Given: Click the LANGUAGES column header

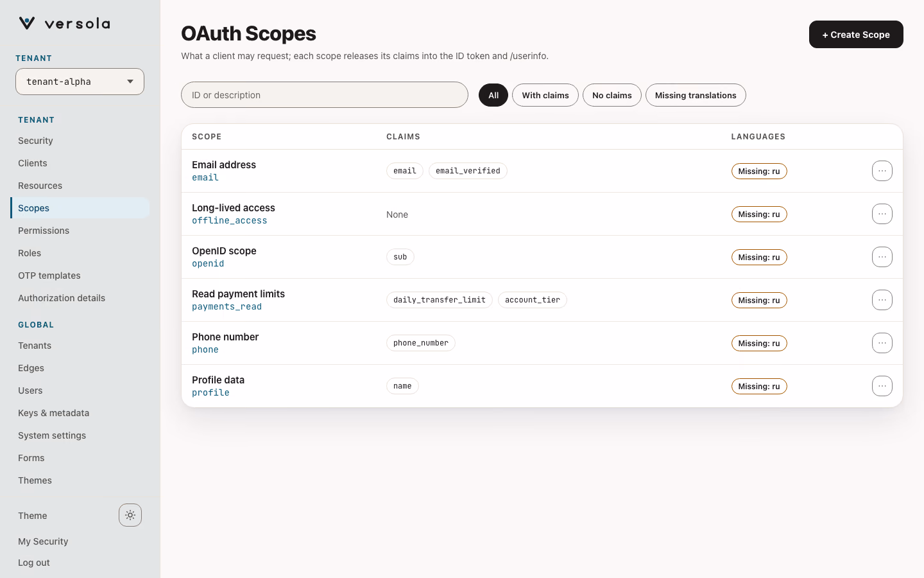Looking at the screenshot, I should (x=758, y=137).
